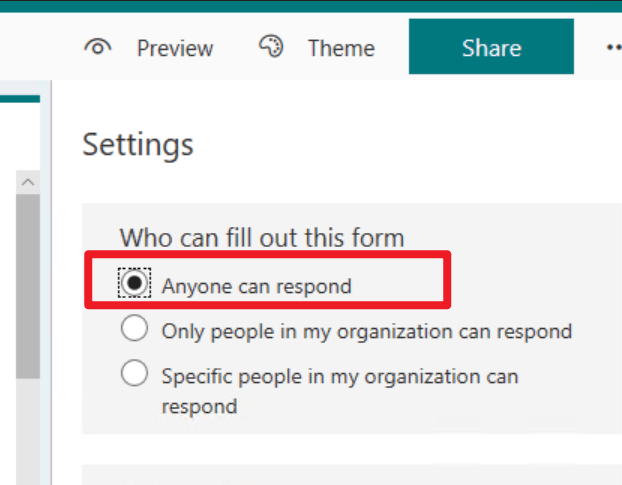Image resolution: width=622 pixels, height=485 pixels.
Task: Open the Preview text label
Action: click(x=175, y=48)
